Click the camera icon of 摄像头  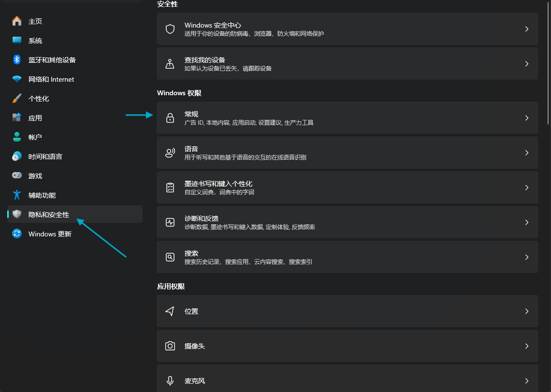[x=170, y=346]
